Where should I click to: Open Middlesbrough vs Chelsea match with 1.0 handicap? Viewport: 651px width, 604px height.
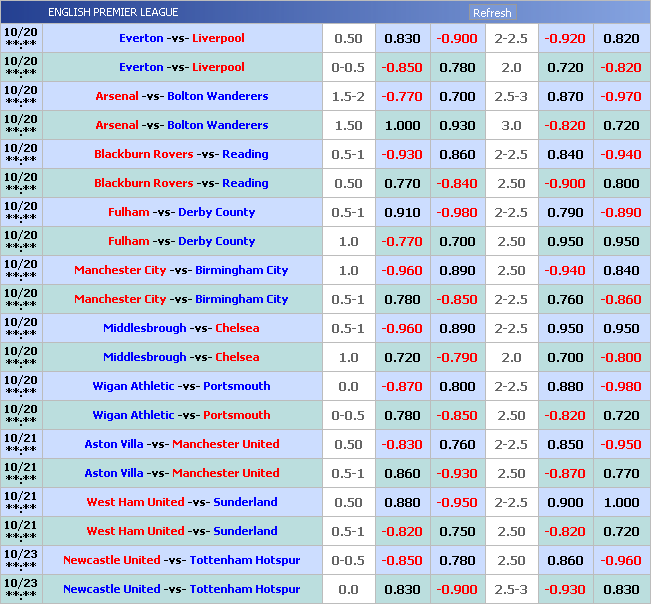point(181,357)
